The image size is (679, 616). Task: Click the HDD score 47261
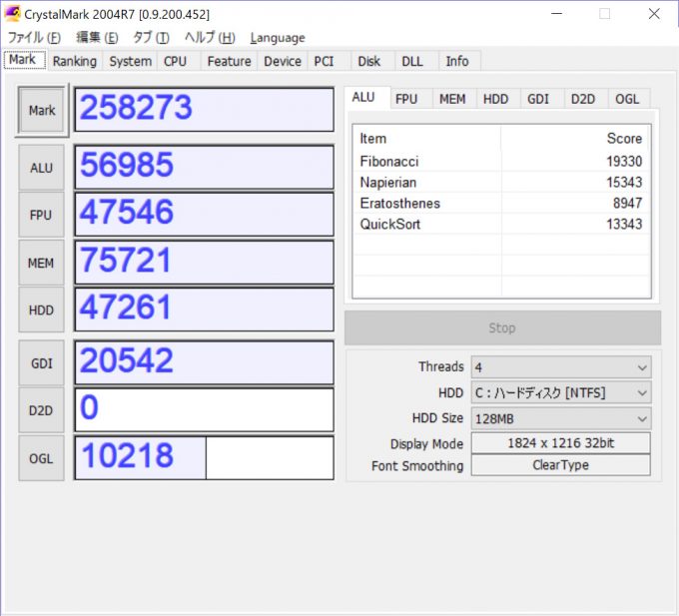pos(205,309)
